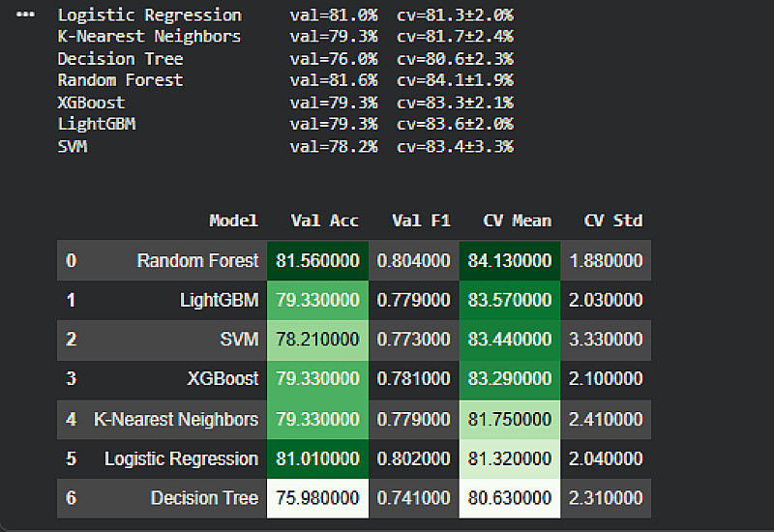The height and width of the screenshot is (532, 774).
Task: Click the Logistic Regression printed output line
Action: [x=285, y=15]
